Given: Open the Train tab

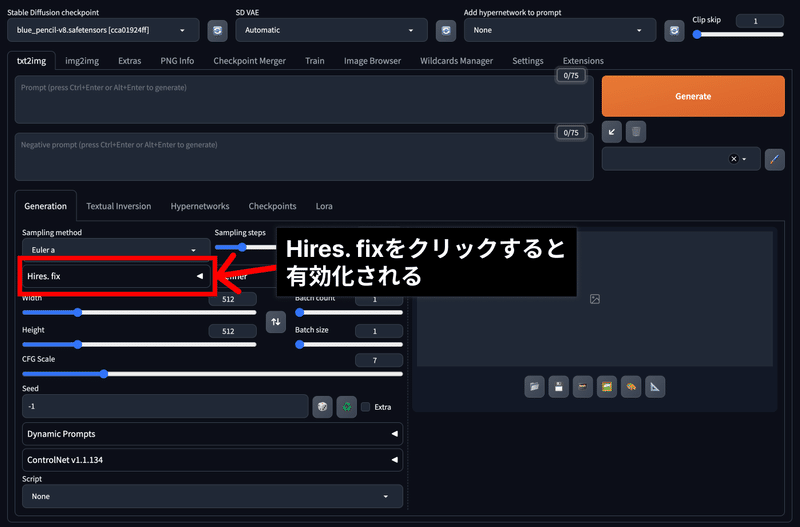Looking at the screenshot, I should click(315, 61).
